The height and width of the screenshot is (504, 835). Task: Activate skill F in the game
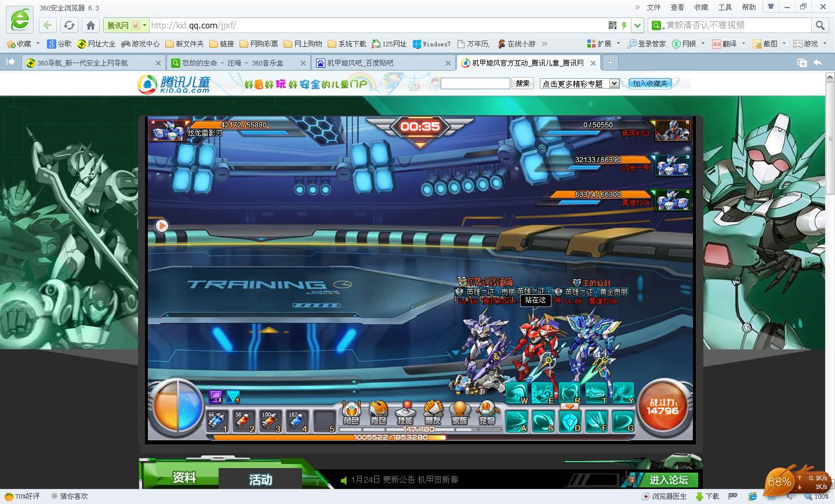pyautogui.click(x=597, y=421)
